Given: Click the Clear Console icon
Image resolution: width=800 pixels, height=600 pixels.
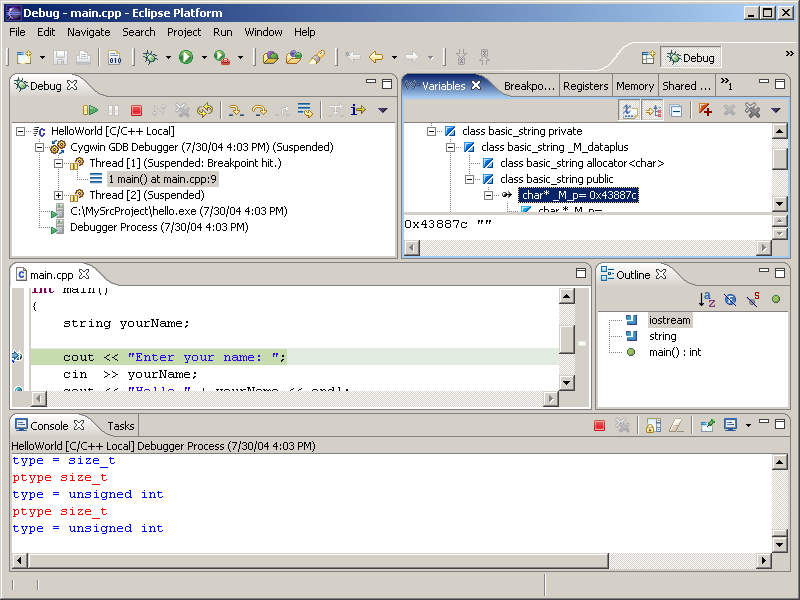Looking at the screenshot, I should point(676,426).
